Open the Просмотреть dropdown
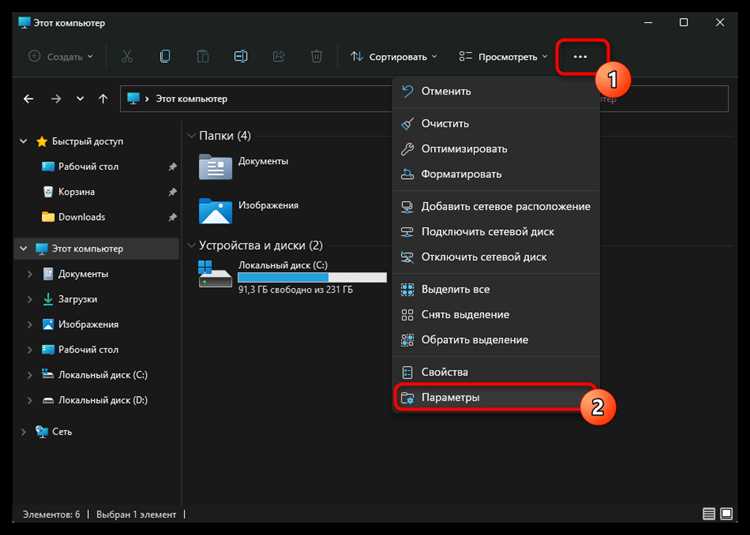Screen dimensions: 750x535 point(503,56)
